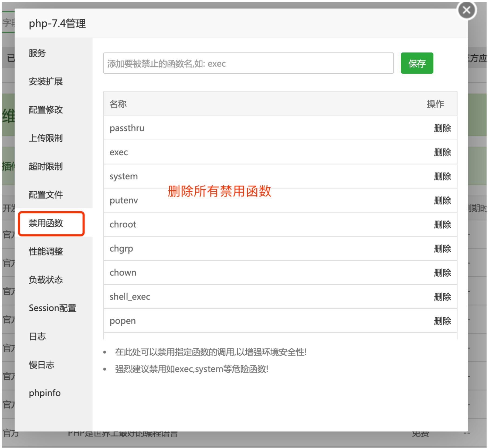View 超时限制 configuration

[45, 167]
